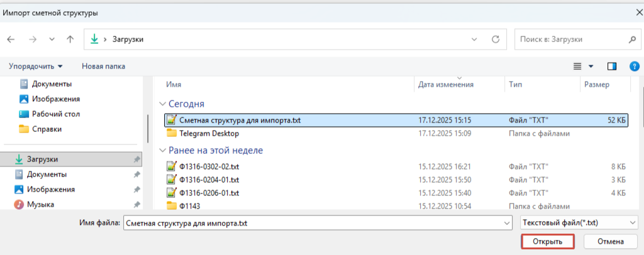Create a folder with Новая папка
Image resolution: width=644 pixels, height=255 pixels.
(x=104, y=66)
